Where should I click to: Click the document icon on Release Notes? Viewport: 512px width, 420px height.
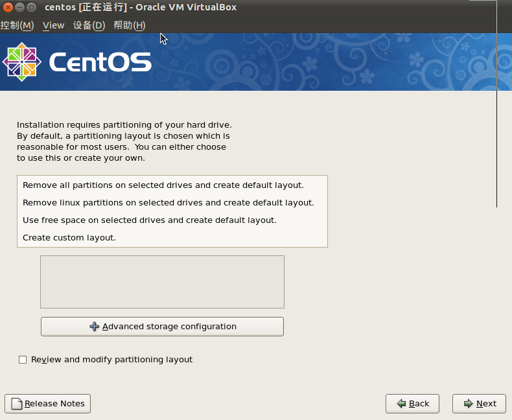[x=17, y=404]
